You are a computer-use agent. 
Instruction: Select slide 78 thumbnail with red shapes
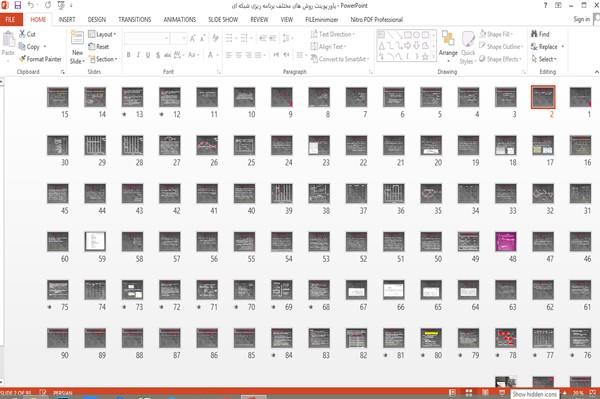(x=505, y=338)
